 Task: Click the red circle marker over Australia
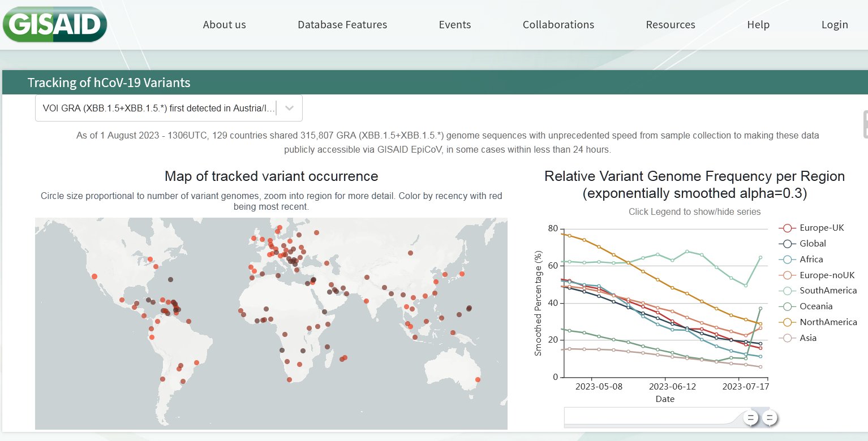tap(478, 380)
